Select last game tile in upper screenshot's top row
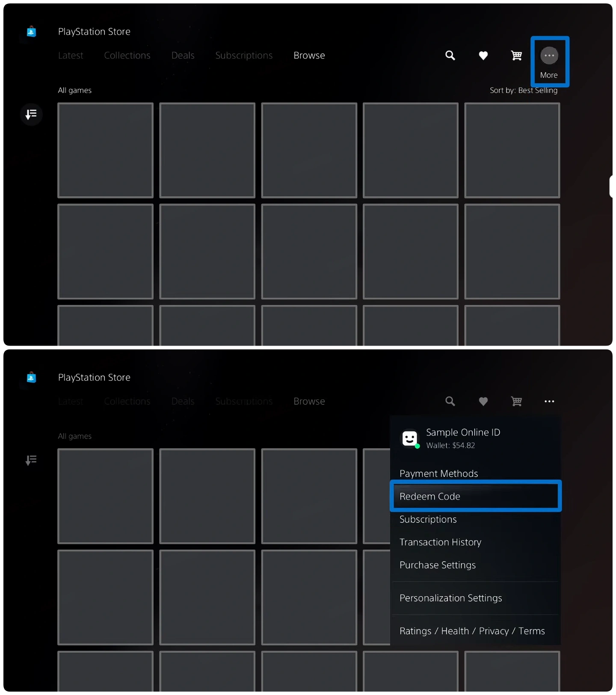Screen dimensions: 616x695 click(x=512, y=150)
